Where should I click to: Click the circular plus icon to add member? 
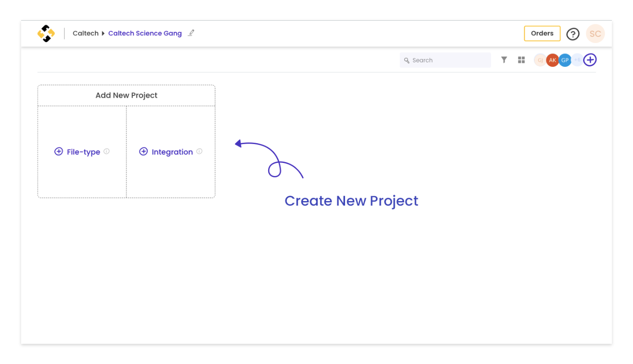[x=590, y=60]
